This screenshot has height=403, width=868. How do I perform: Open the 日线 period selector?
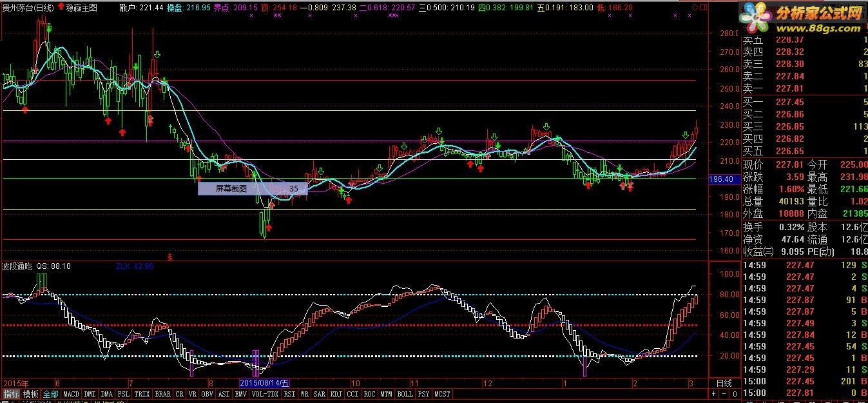pyautogui.click(x=724, y=383)
